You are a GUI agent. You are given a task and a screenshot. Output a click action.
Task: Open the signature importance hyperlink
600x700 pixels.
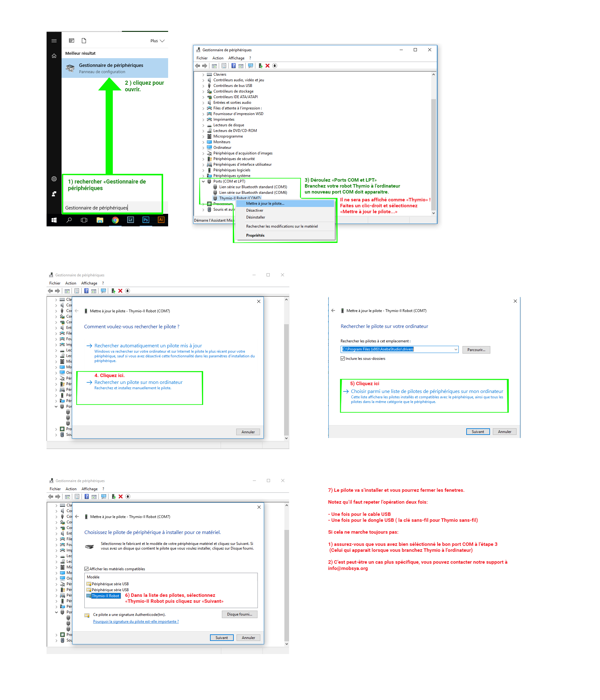136,621
